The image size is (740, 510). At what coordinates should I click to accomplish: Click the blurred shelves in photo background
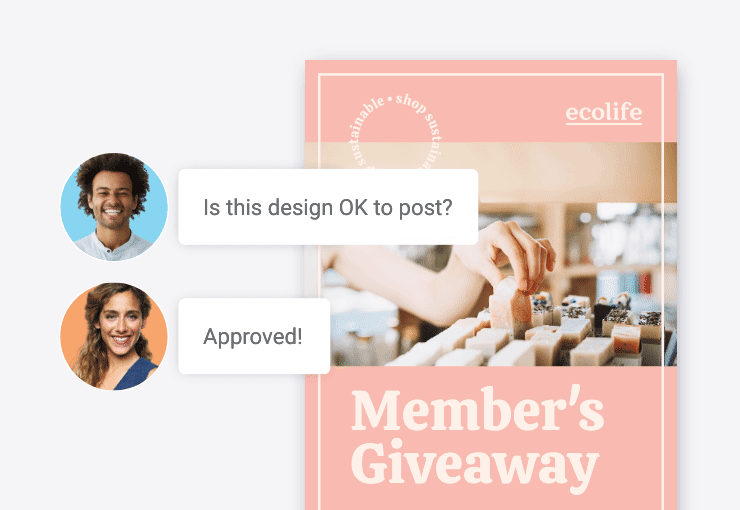coord(614,245)
